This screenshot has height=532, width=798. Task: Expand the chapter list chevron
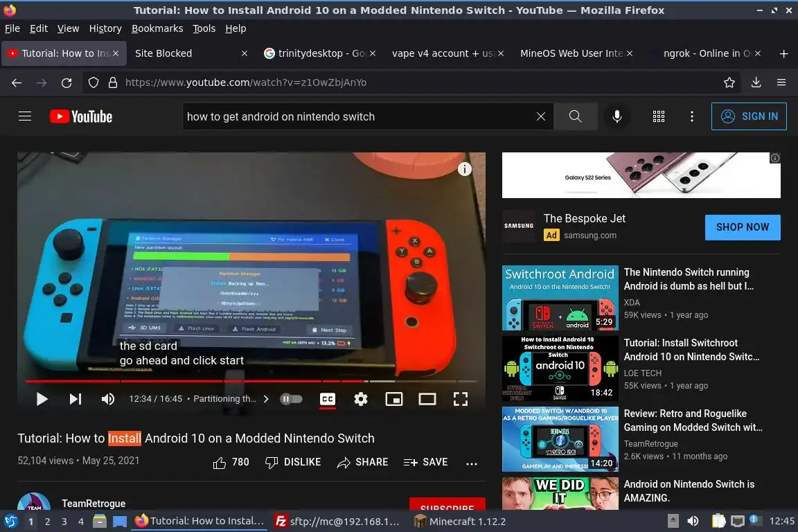[266, 399]
